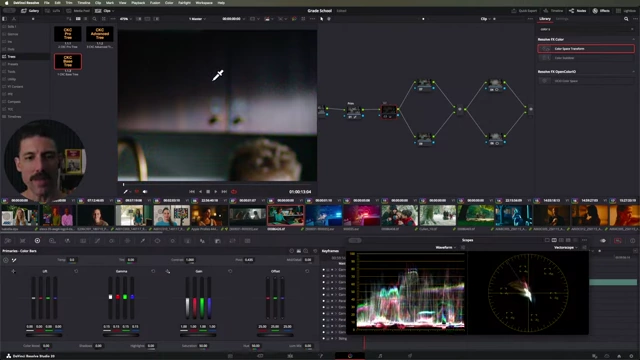
Task: Select the Color Stabilizer effect
Action: click(x=586, y=58)
